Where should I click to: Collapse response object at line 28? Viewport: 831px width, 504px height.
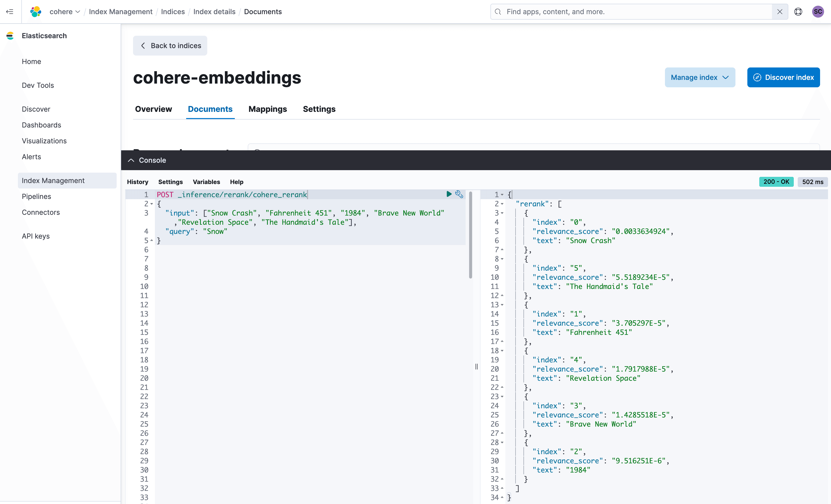(x=502, y=443)
